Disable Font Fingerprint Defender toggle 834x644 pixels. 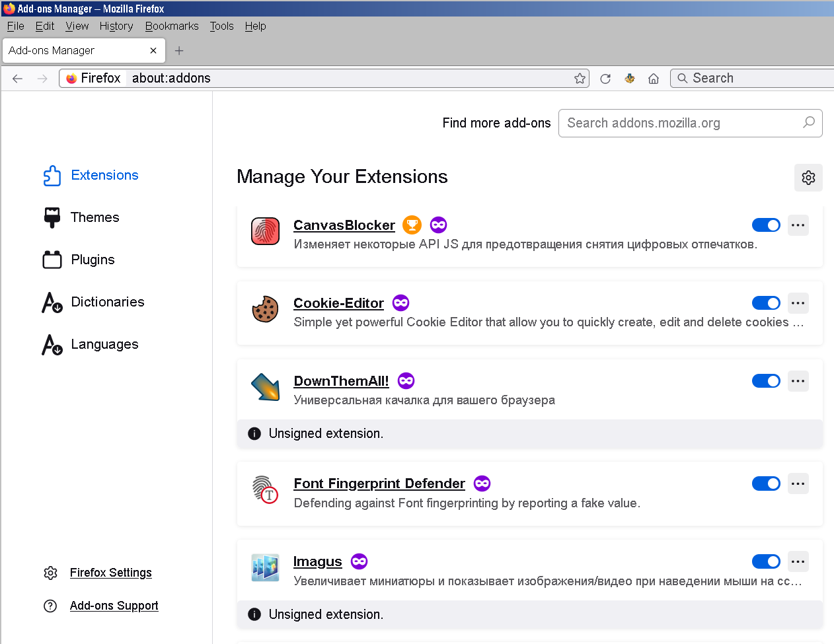click(x=766, y=483)
